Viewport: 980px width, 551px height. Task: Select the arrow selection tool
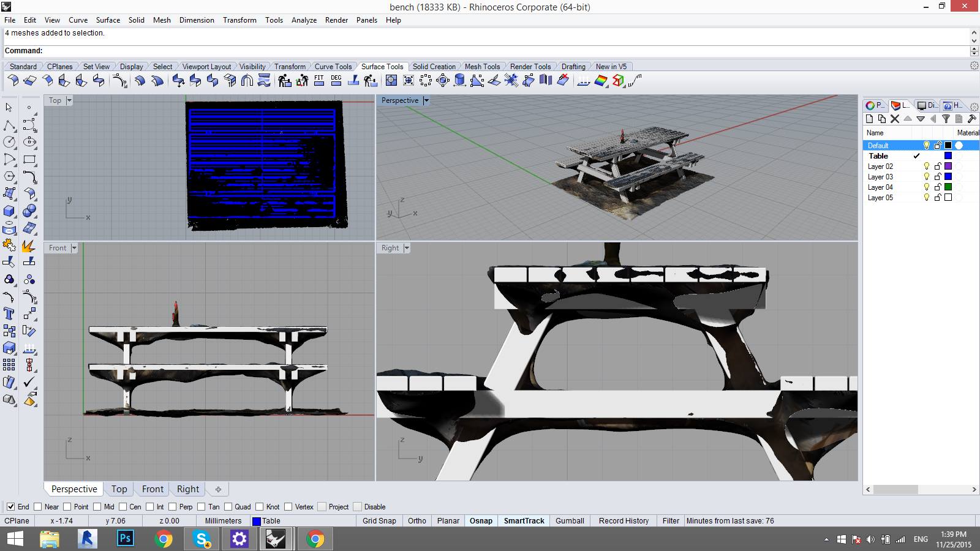(9, 107)
